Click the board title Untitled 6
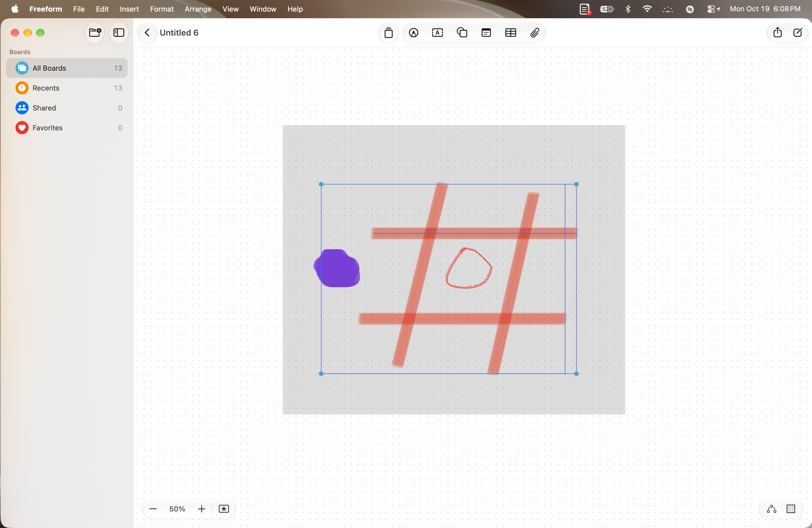The width and height of the screenshot is (812, 528). (x=179, y=33)
